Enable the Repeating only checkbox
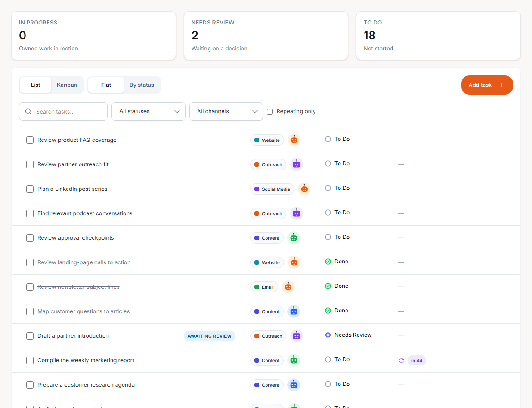Screen dimensions: 532x408 tap(270, 111)
